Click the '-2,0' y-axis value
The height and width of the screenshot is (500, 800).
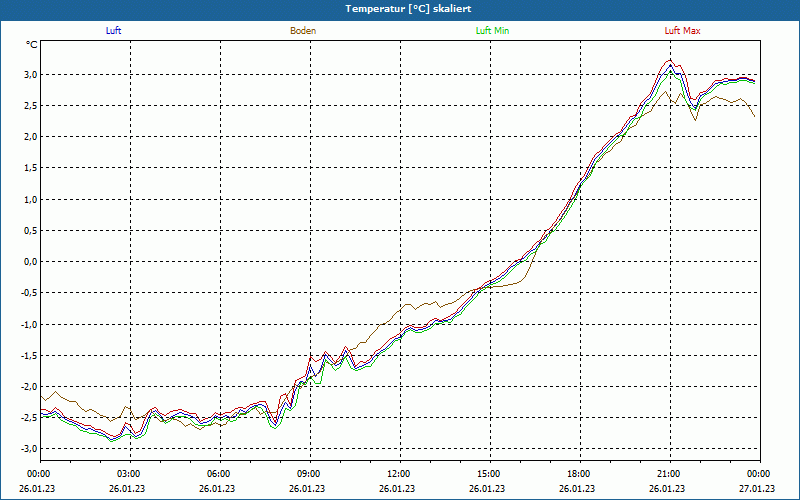point(30,387)
